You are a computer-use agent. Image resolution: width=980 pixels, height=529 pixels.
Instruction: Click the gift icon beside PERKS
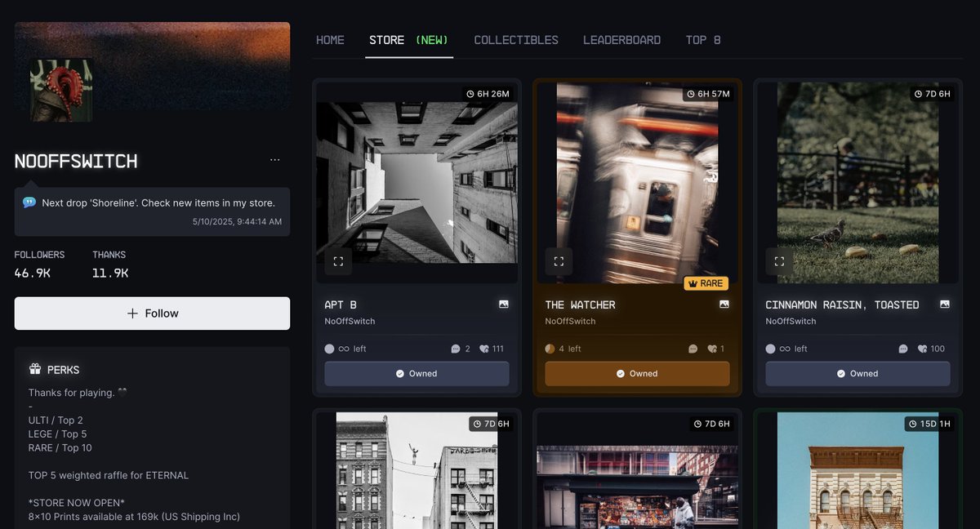[35, 370]
